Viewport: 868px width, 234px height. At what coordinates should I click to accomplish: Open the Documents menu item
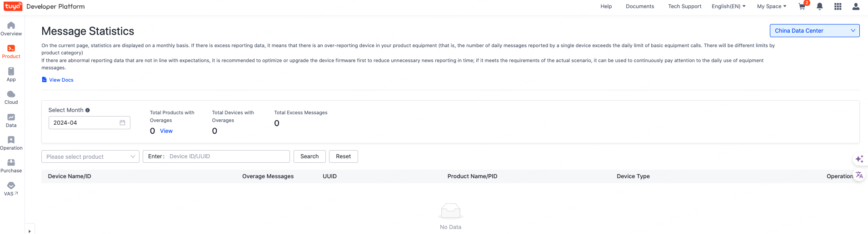640,6
